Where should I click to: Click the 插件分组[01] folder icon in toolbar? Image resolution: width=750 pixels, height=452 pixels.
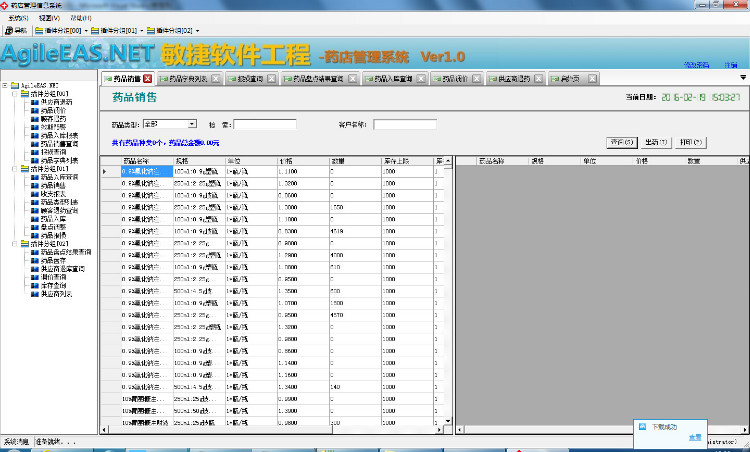pyautogui.click(x=95, y=31)
